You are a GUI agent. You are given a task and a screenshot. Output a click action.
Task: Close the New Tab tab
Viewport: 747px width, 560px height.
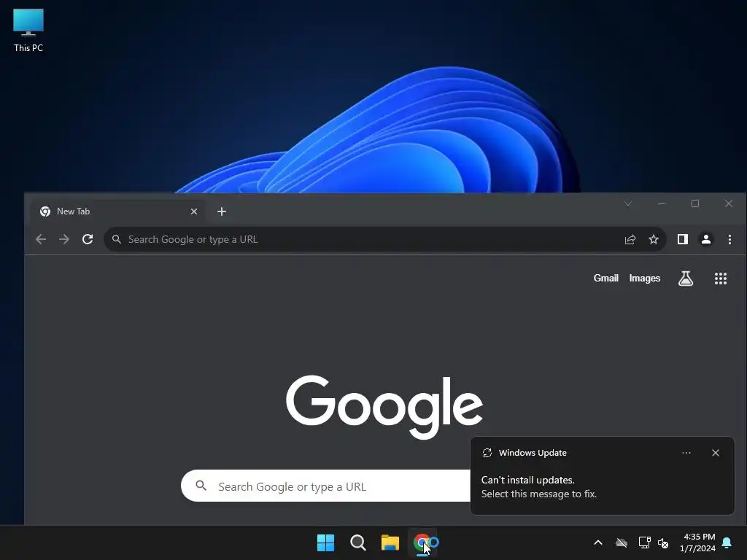[x=194, y=211]
